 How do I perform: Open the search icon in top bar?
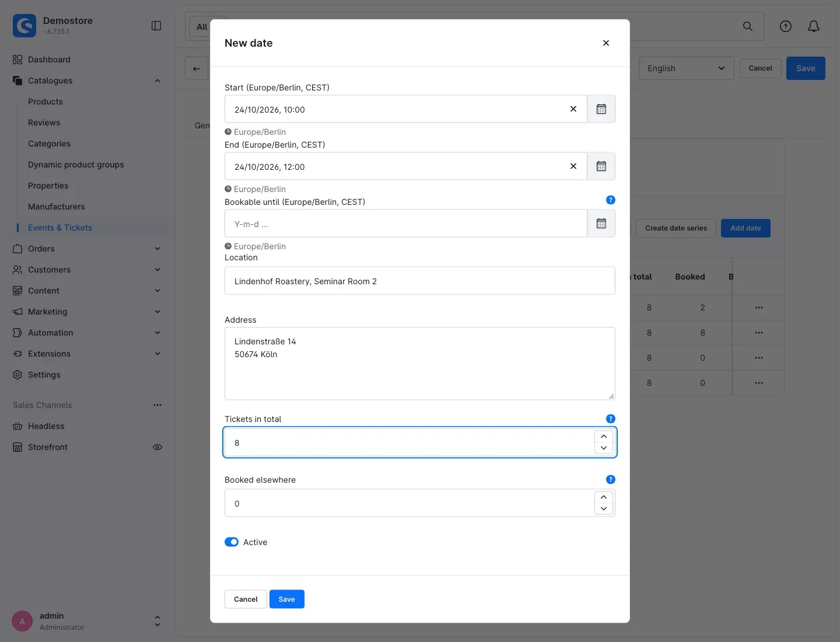click(747, 26)
